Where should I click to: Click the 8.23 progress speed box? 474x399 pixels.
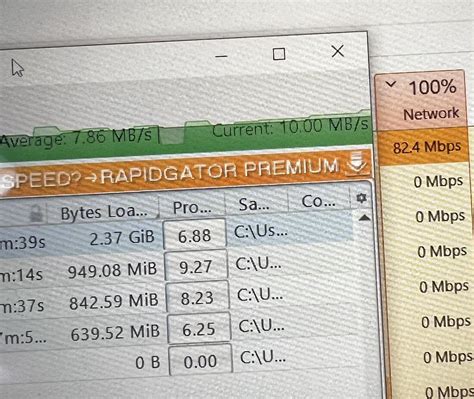click(197, 297)
